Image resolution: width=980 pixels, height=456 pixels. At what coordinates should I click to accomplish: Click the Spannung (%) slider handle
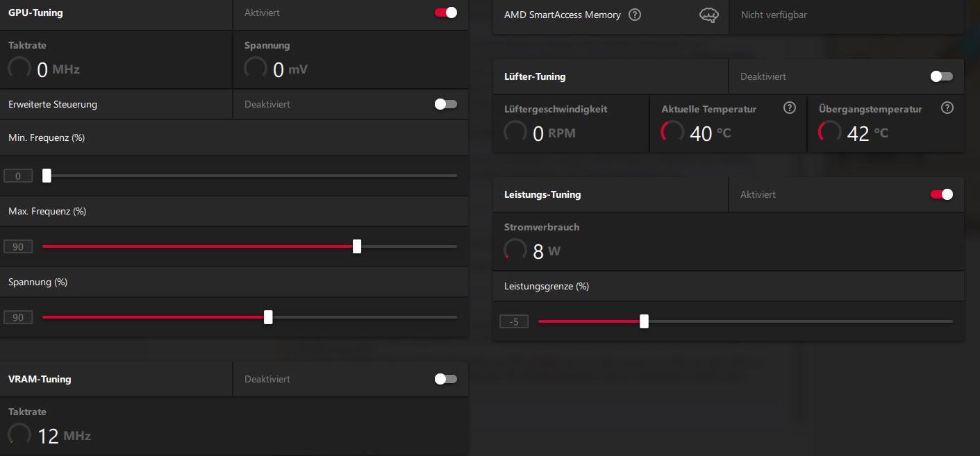(268, 317)
